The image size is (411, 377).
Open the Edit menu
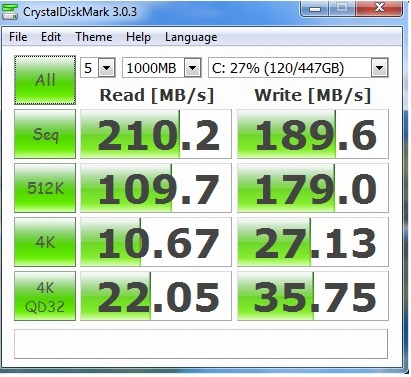[51, 37]
